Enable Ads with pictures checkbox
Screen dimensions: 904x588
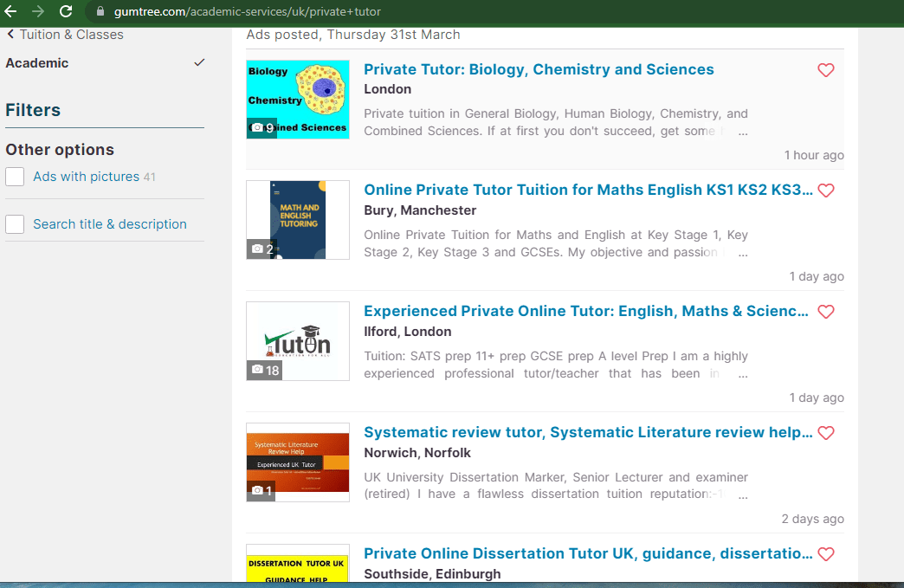[x=15, y=177]
